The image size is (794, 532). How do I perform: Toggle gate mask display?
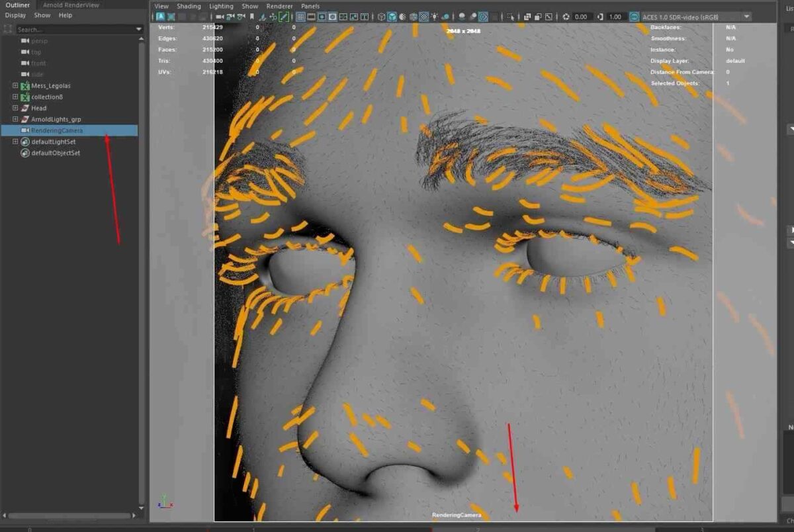click(x=333, y=17)
